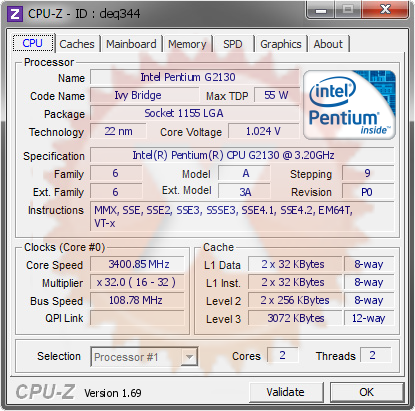Open the Processor #1 selection dropdown

(144, 357)
